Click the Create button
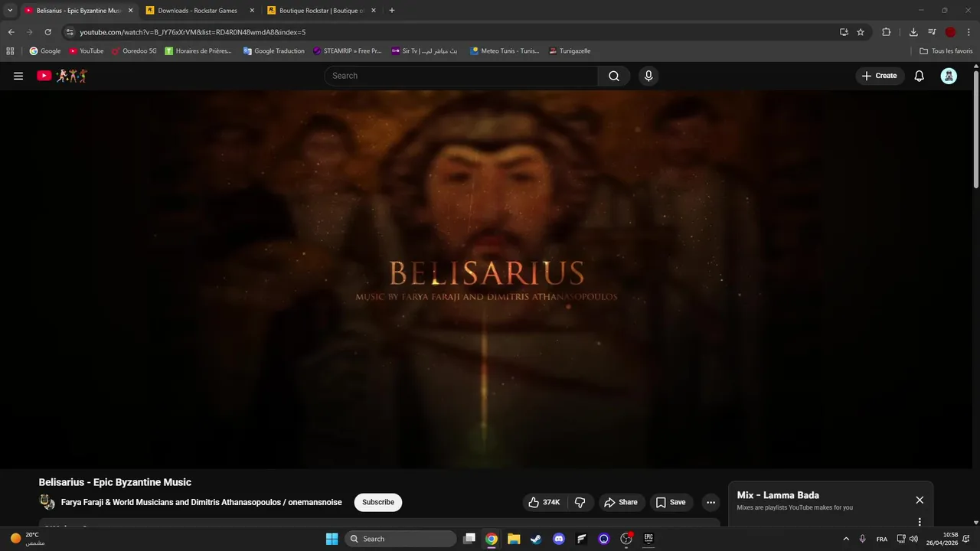 (x=880, y=76)
